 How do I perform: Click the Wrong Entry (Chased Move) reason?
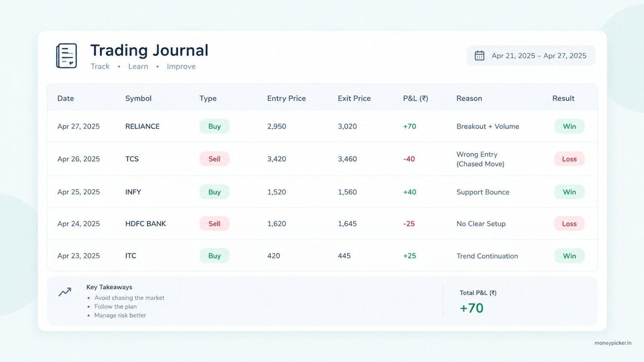click(x=480, y=159)
